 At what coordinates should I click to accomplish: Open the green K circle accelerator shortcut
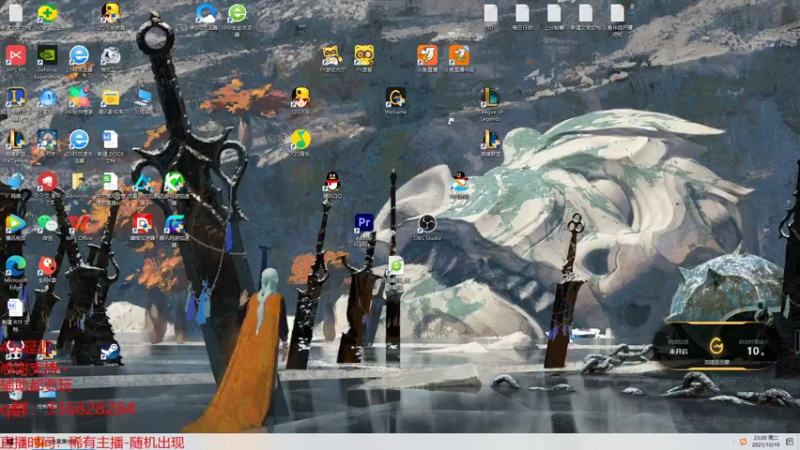pos(174,182)
